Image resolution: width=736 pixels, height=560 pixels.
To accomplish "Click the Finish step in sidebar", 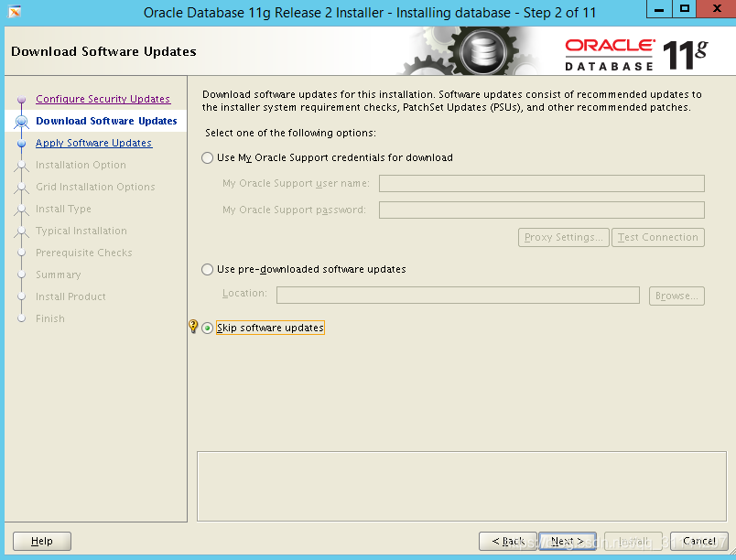I will (x=50, y=318).
